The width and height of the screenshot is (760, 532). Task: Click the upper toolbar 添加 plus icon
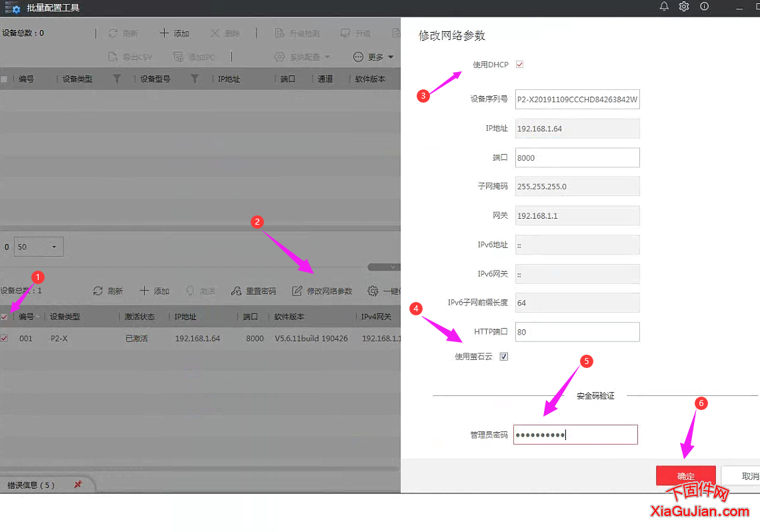pyautogui.click(x=164, y=33)
